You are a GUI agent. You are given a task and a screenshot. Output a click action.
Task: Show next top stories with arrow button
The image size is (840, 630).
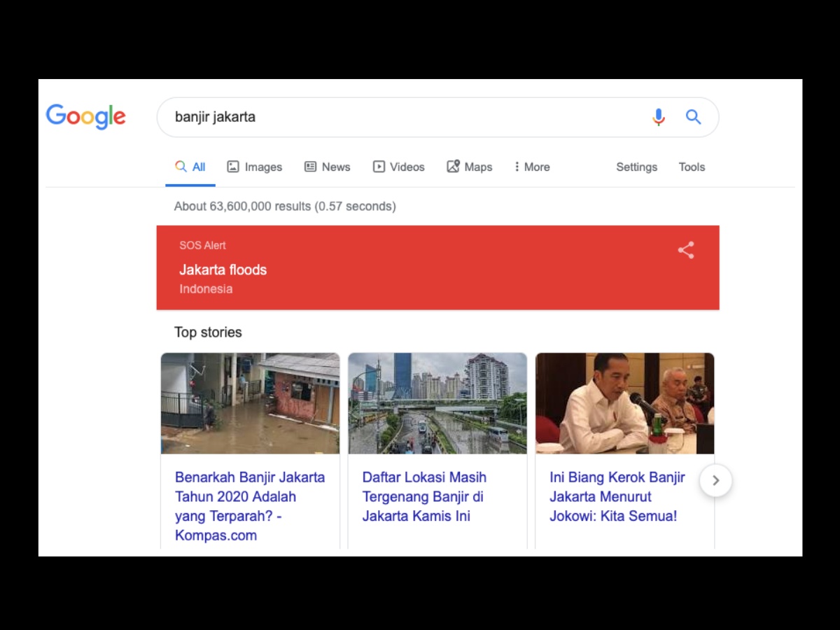pos(715,480)
